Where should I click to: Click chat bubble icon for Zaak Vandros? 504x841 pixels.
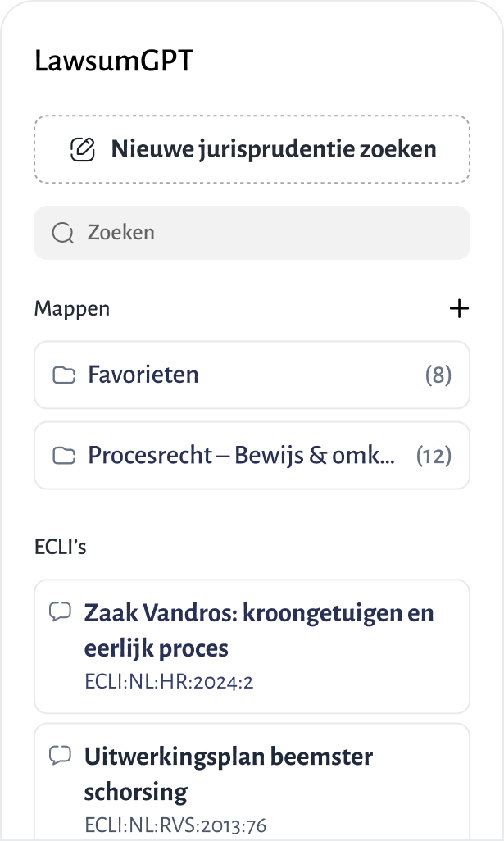tap(60, 611)
